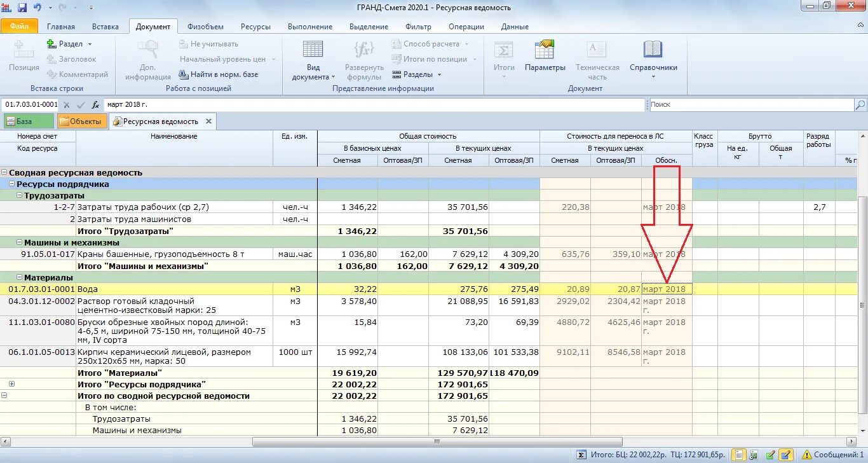Click the horizontal scrollbar right arrow
868x463 pixels.
coord(853,441)
